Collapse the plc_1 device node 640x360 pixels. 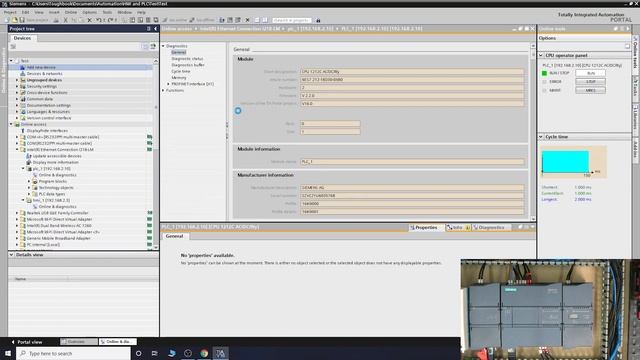(x=23, y=169)
